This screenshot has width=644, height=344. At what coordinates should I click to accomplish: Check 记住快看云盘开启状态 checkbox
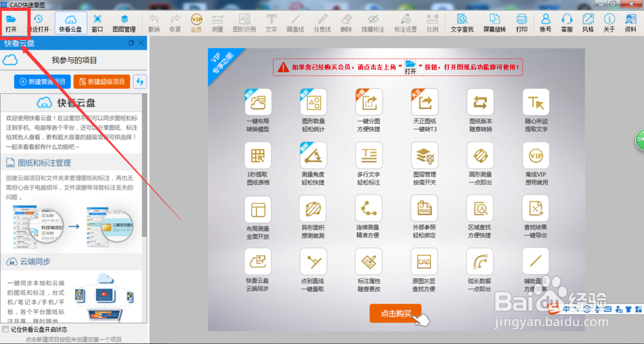pyautogui.click(x=5, y=329)
